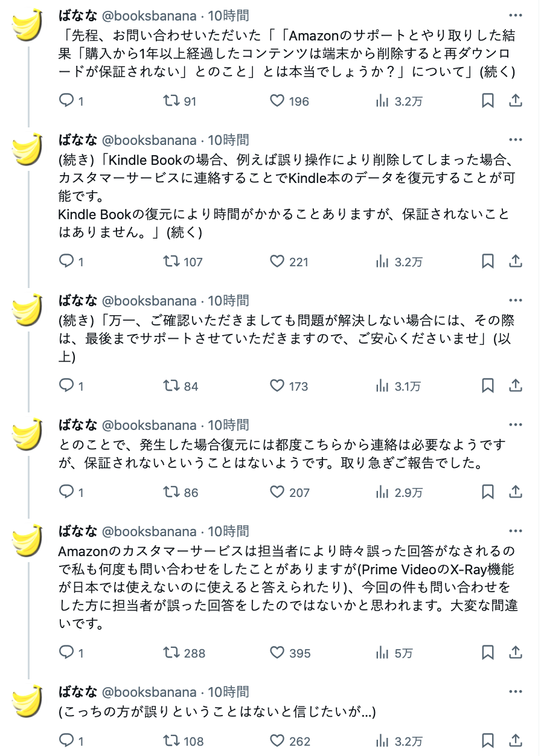Image resolution: width=541 pixels, height=756 pixels.
Task: Share the tweet with 207 likes
Action: click(516, 492)
